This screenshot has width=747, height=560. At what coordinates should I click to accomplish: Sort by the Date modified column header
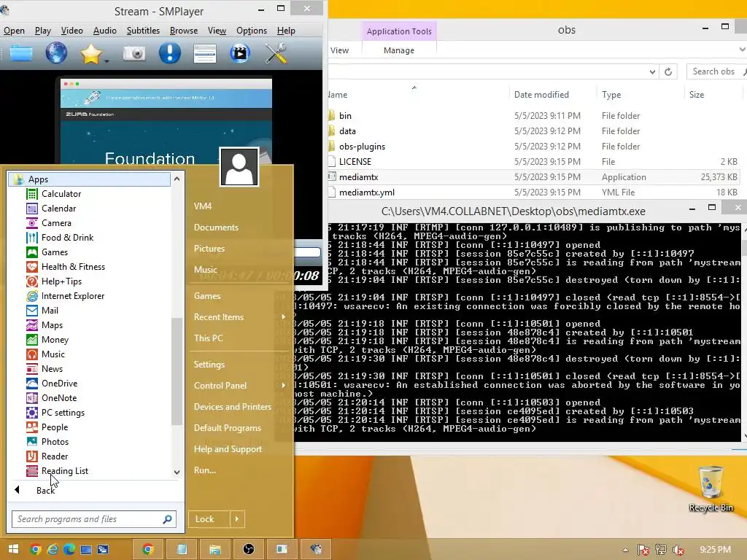(x=541, y=95)
